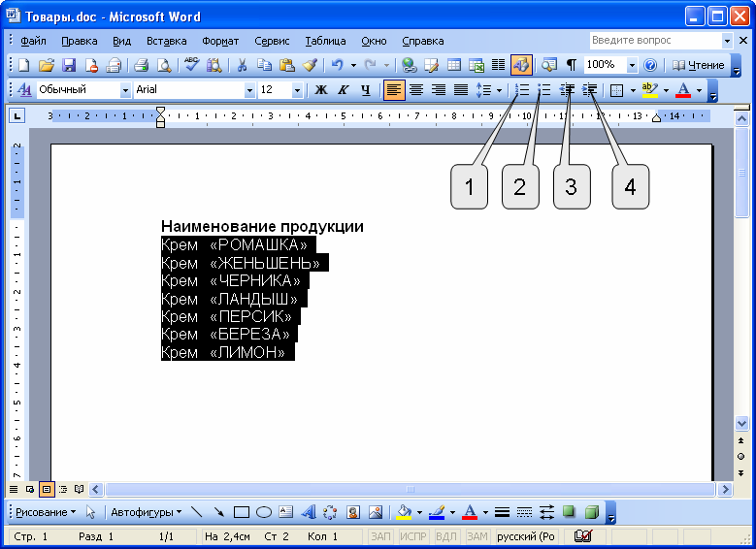756x549 pixels.
Task: Center the selected text
Action: [x=416, y=90]
